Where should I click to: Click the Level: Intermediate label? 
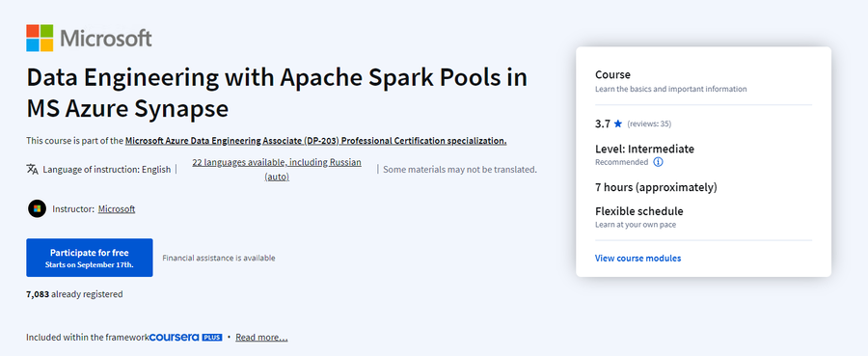644,149
